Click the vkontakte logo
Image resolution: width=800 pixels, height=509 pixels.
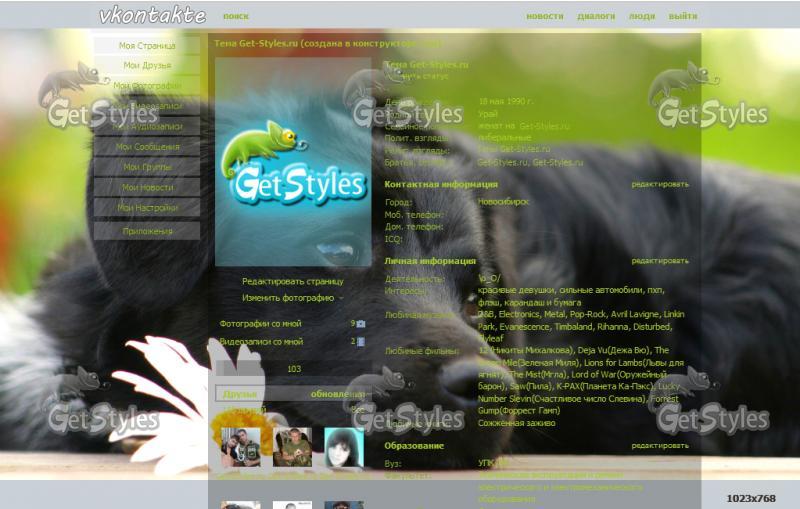(x=152, y=15)
